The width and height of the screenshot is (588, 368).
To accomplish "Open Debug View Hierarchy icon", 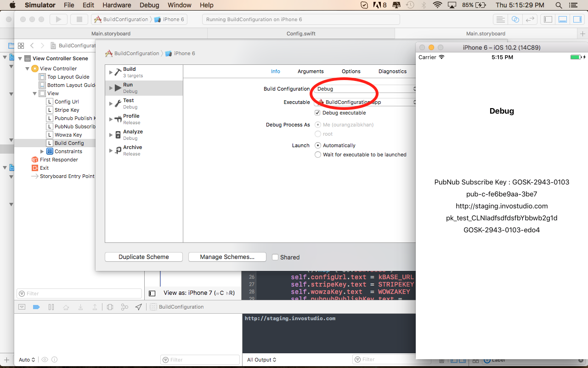I will pyautogui.click(x=110, y=307).
